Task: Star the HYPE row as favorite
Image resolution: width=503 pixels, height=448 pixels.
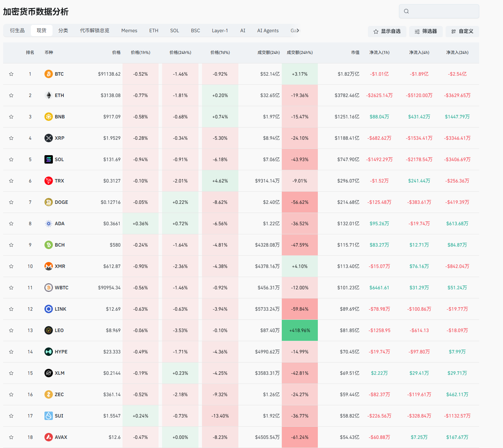Action: point(11,352)
